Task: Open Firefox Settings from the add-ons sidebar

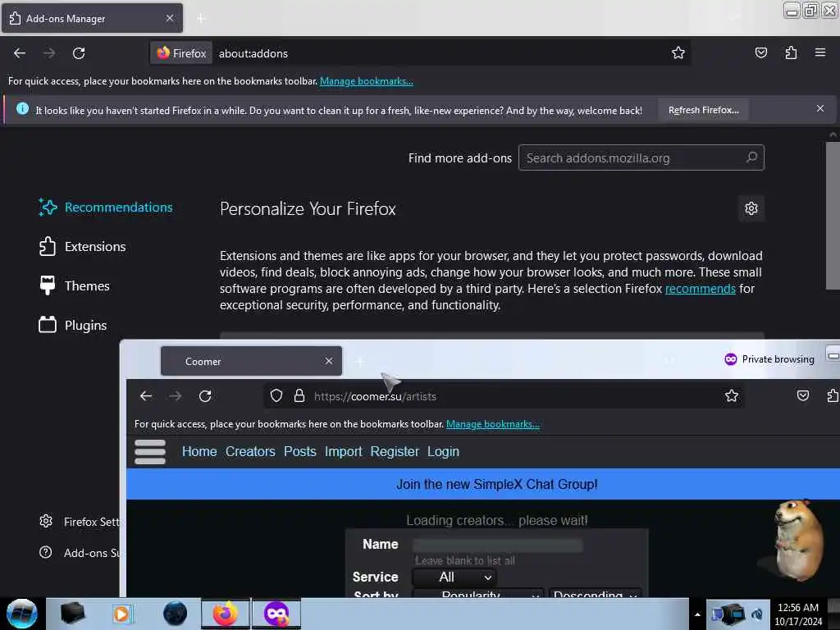Action: coord(80,522)
